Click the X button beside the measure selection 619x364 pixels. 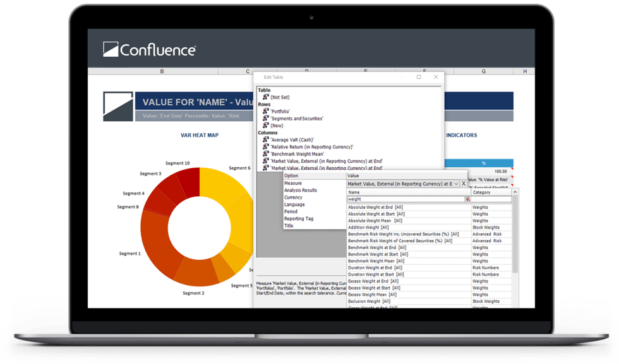(x=464, y=184)
